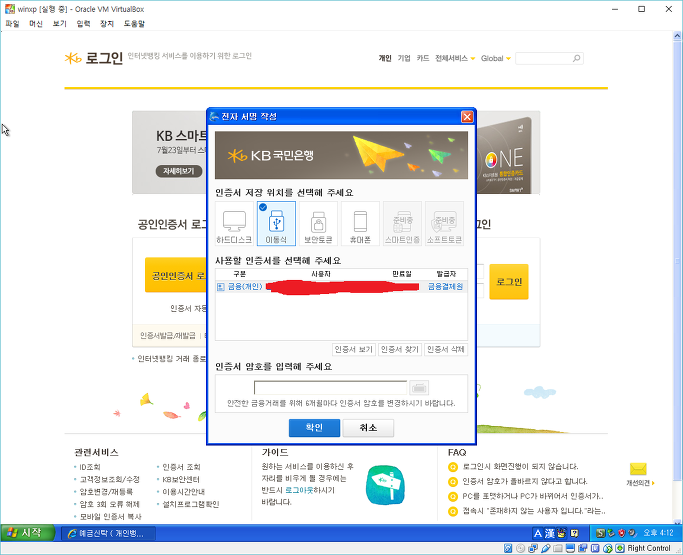Click VirtualBox optical disk status icon
Viewport: 683px width, 555px height.
pyautogui.click(x=520, y=548)
